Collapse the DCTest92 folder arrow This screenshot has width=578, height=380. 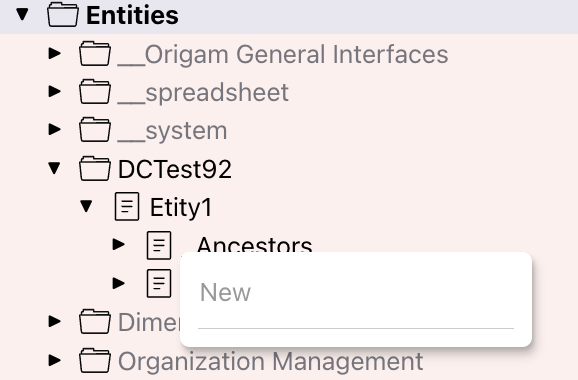pos(55,168)
